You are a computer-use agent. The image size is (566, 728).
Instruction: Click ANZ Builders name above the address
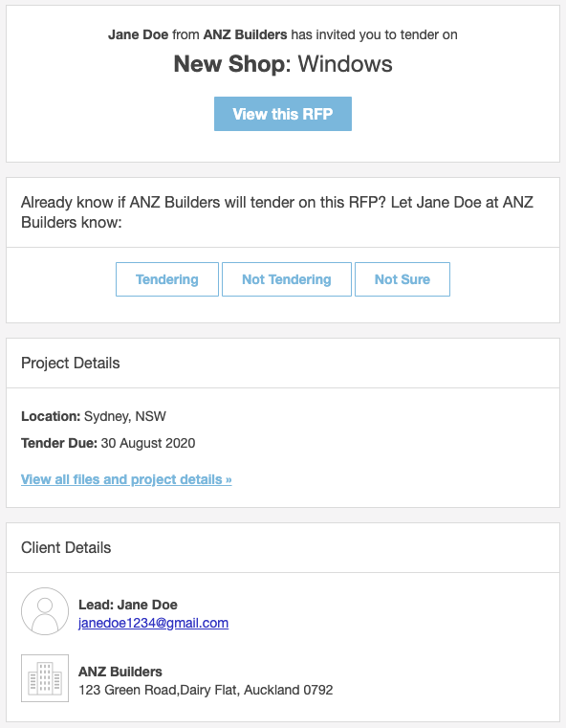tap(120, 672)
